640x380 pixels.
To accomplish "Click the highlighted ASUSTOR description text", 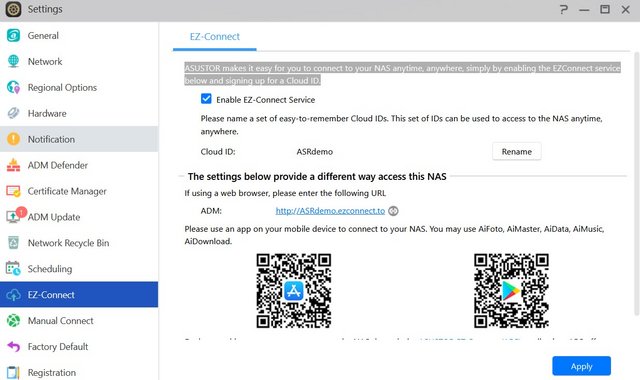I will (402, 74).
